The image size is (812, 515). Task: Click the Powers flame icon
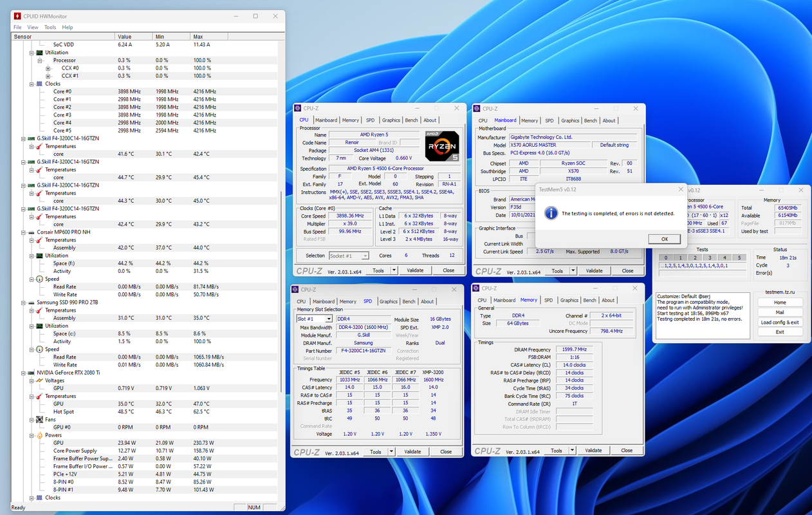point(40,435)
